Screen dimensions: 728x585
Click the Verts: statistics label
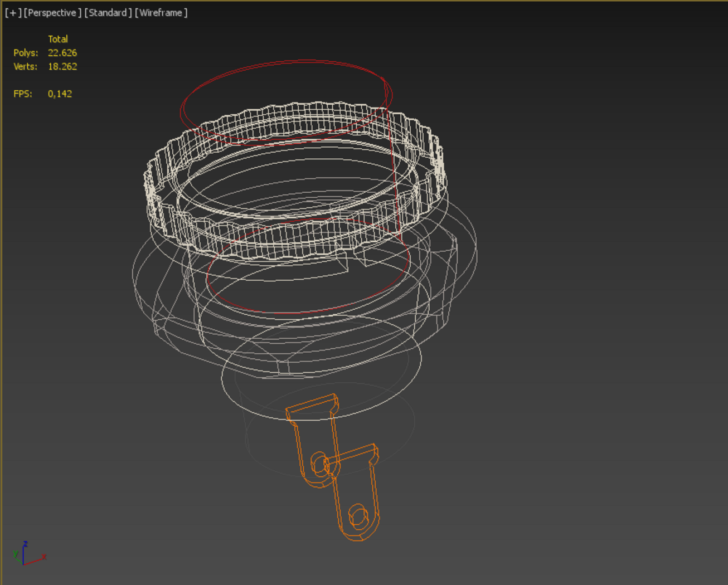(25, 66)
